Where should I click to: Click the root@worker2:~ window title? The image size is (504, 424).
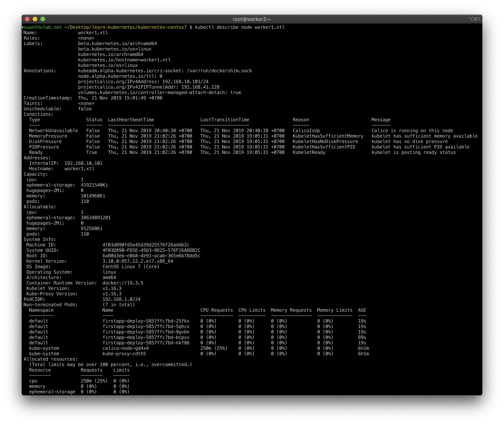tap(252, 19)
